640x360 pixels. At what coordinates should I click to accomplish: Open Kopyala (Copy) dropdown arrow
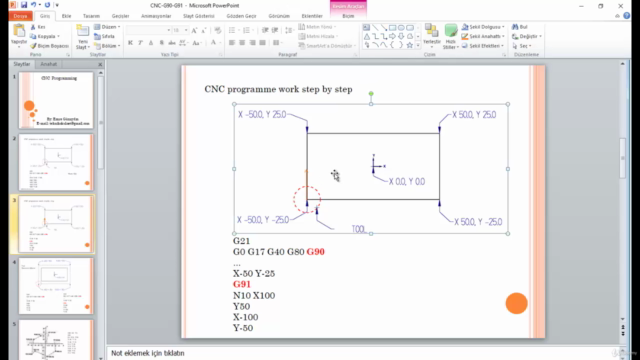tap(59, 36)
